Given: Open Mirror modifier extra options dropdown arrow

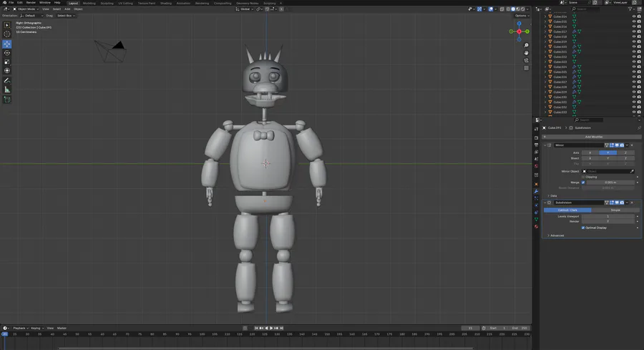Looking at the screenshot, I should coord(627,145).
